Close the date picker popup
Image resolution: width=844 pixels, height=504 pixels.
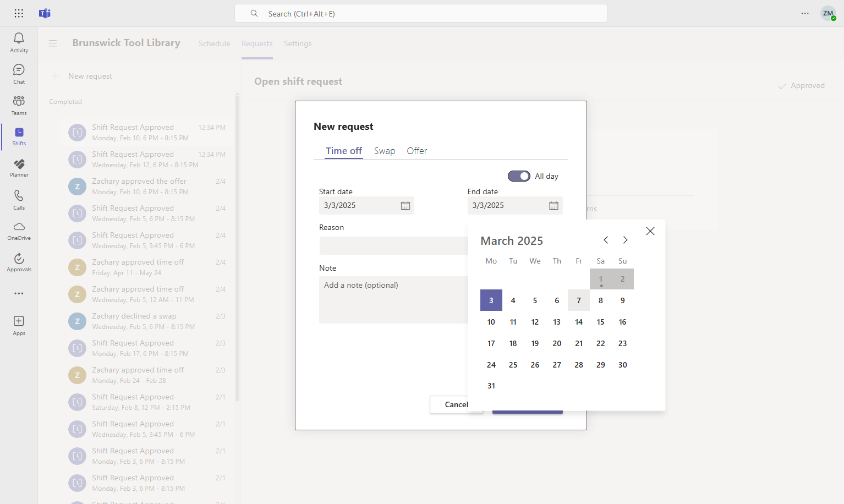click(x=650, y=231)
